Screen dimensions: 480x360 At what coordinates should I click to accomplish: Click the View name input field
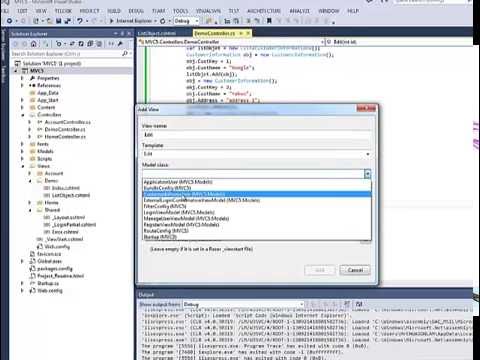pyautogui.click(x=256, y=135)
